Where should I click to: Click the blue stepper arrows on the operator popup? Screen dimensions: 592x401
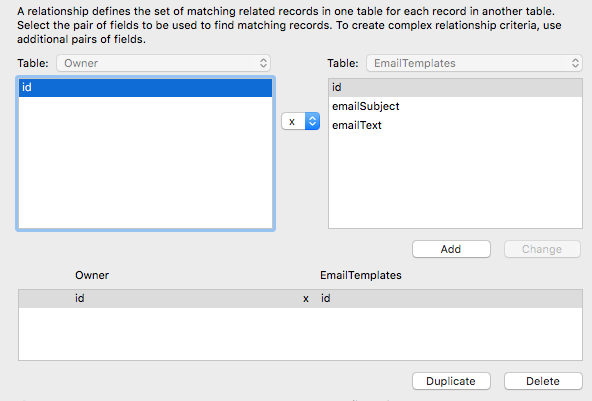pyautogui.click(x=312, y=121)
